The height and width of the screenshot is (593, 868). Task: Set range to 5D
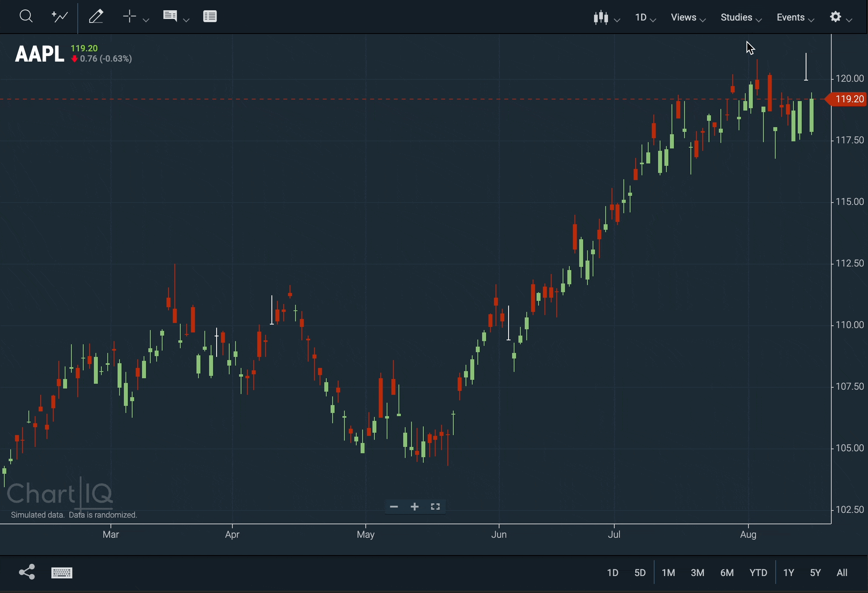640,573
